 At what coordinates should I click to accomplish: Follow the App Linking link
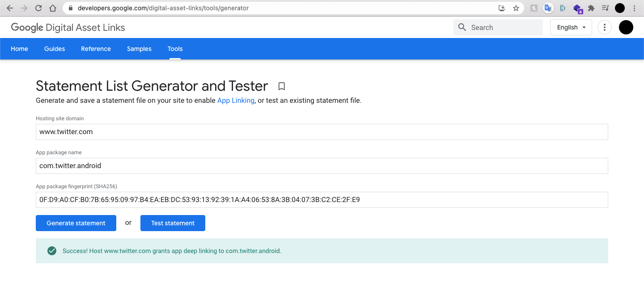tap(236, 101)
